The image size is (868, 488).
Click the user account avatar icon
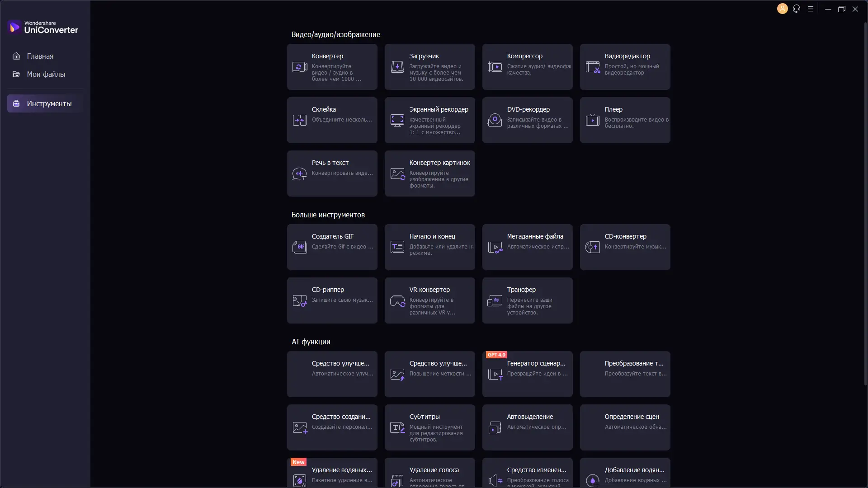click(x=782, y=9)
